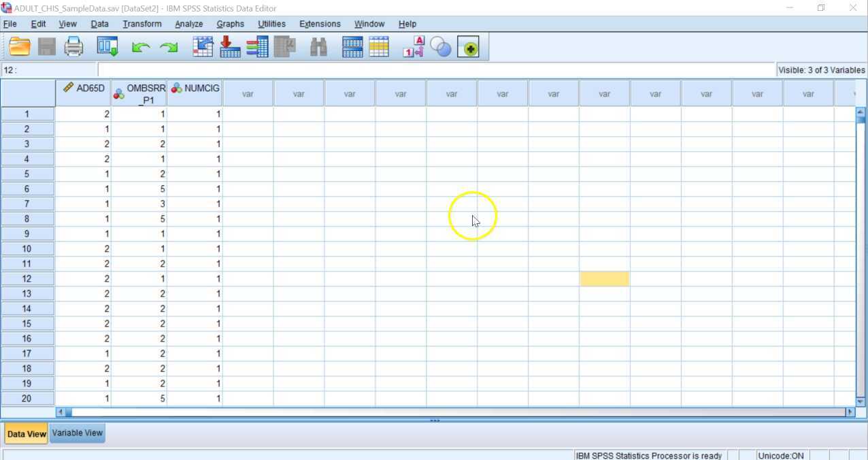Click Use Variable Sets circles icon
The image size is (868, 460).
point(441,47)
